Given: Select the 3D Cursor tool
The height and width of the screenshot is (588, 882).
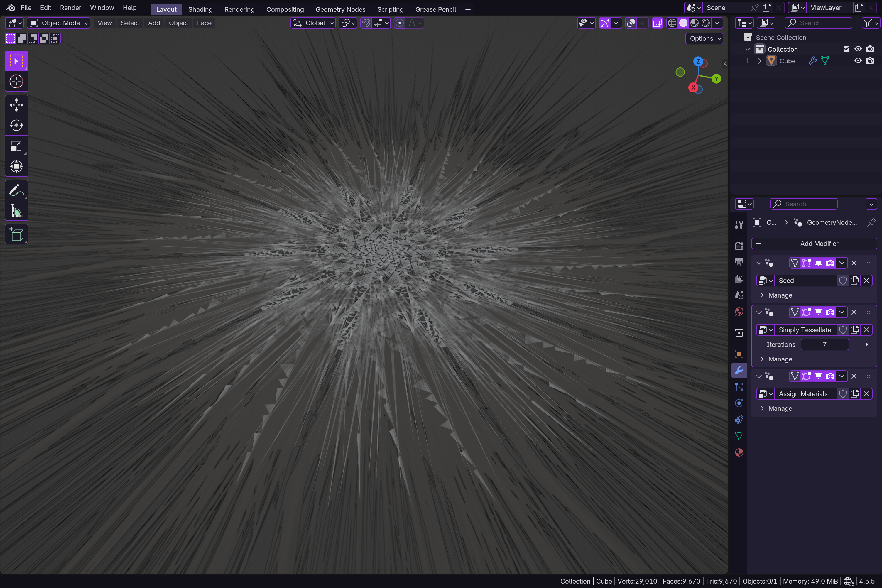Looking at the screenshot, I should point(16,81).
